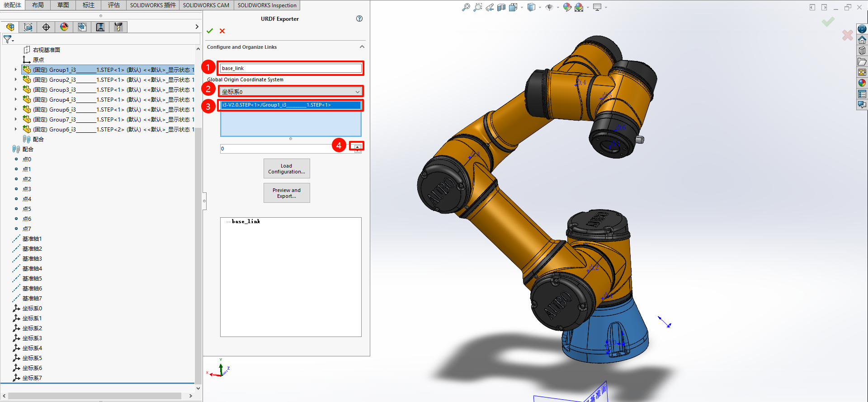Screen dimensions: 868x402
Task: Open the FeatureManager design tree tab
Action: (10, 27)
